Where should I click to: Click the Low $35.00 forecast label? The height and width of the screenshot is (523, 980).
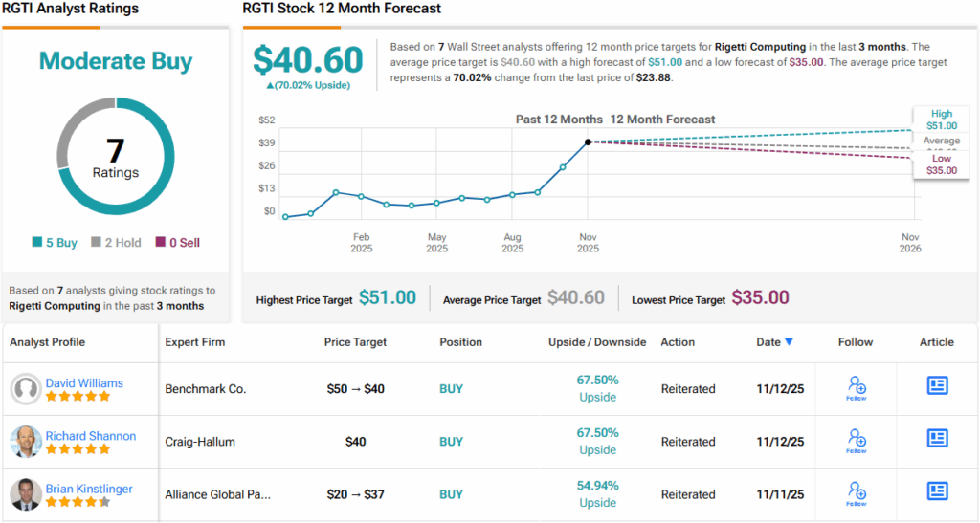(x=941, y=163)
